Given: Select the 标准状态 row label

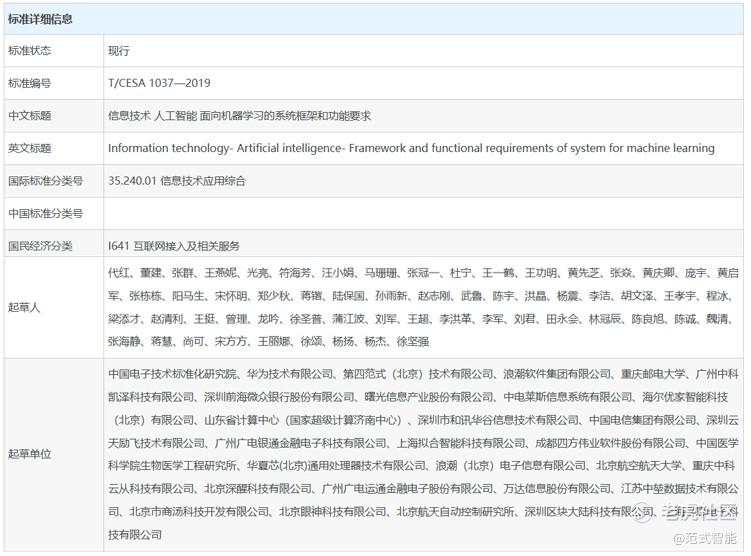Looking at the screenshot, I should 30,50.
